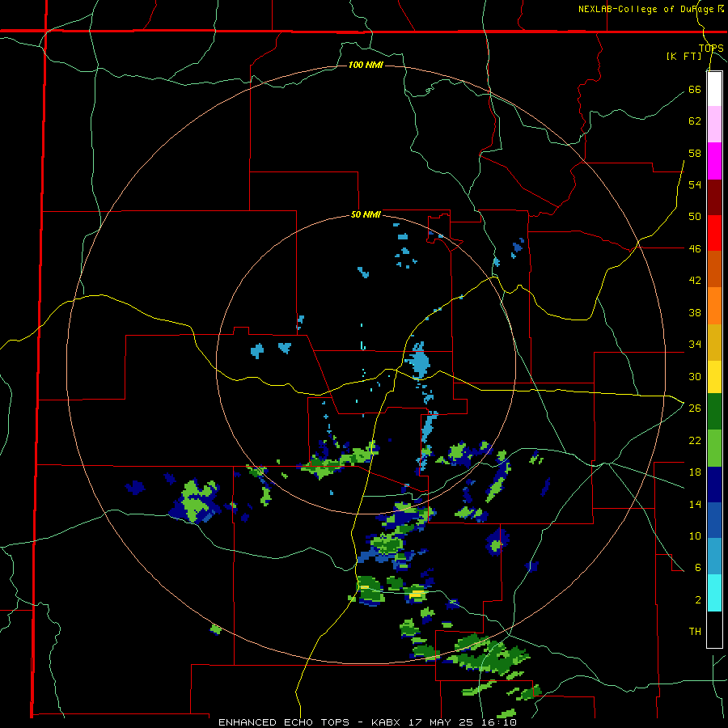Click the light pink legend swatch
The width and height of the screenshot is (728, 728).
tap(714, 125)
